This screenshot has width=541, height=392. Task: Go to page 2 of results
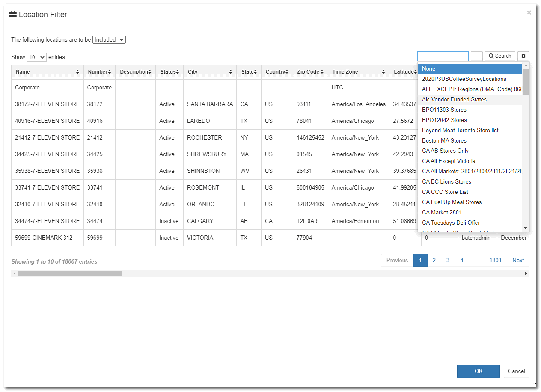tap(434, 260)
